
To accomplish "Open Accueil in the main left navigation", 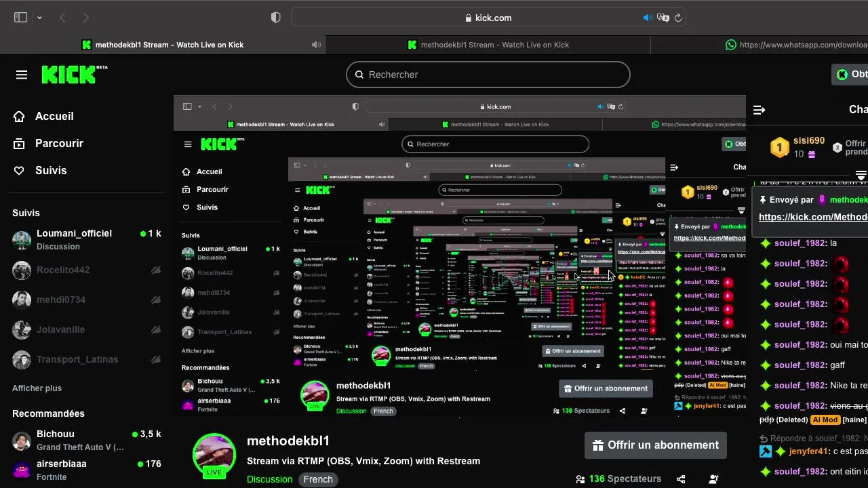I will point(43,116).
